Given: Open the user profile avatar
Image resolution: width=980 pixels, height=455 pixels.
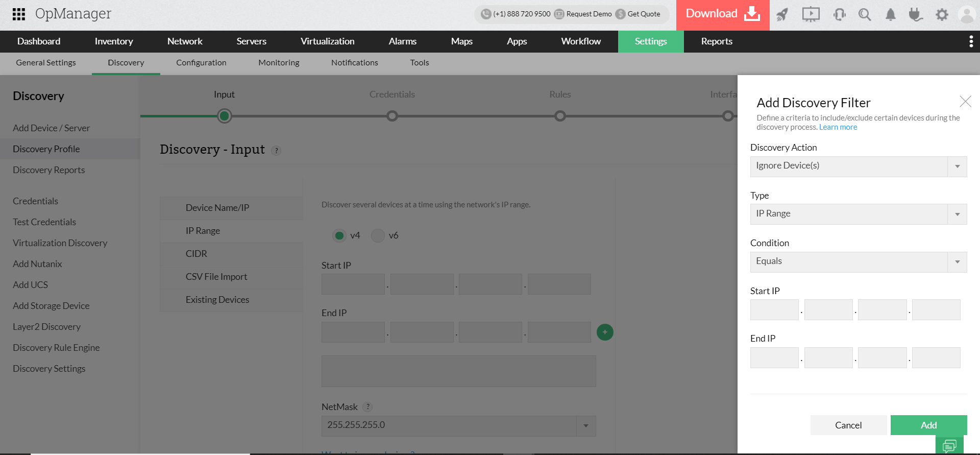Looking at the screenshot, I should (967, 15).
